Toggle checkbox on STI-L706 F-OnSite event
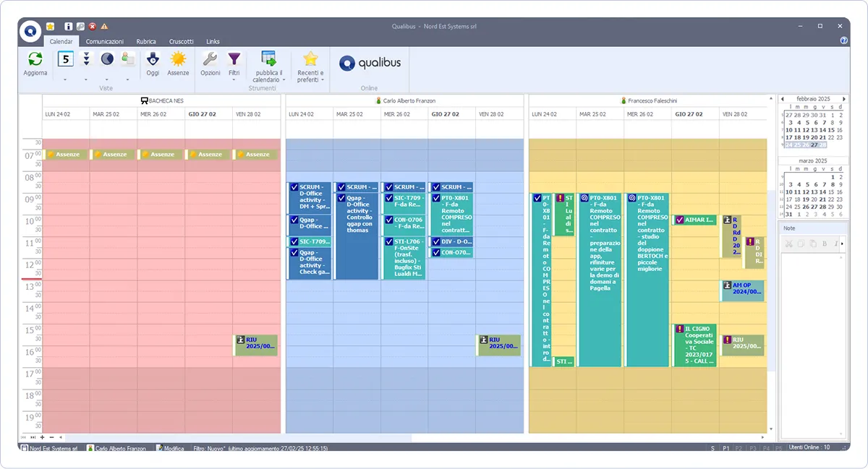 click(389, 242)
